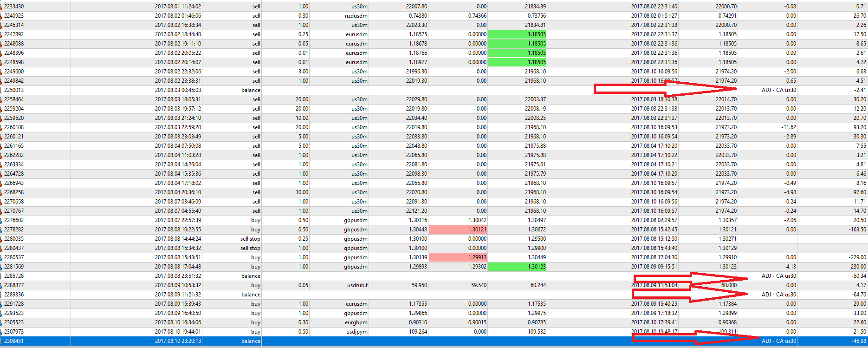Viewport: 868px width, 348px height.
Task: Click profit value 29.00
Action: [860, 304]
